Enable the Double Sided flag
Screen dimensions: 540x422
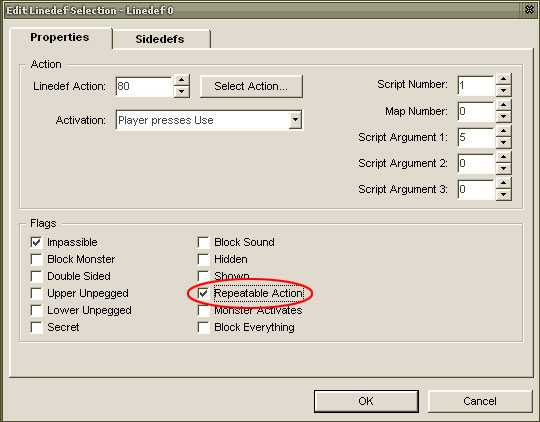36,276
